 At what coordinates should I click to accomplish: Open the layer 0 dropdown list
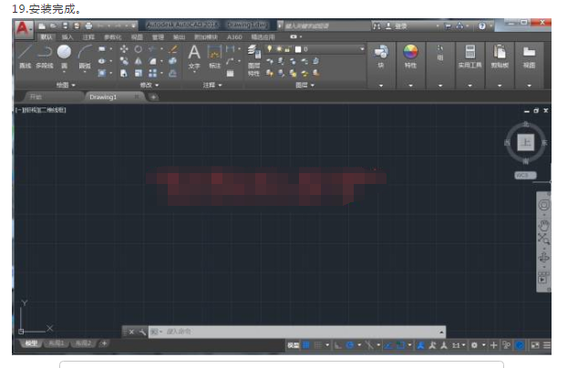(362, 48)
